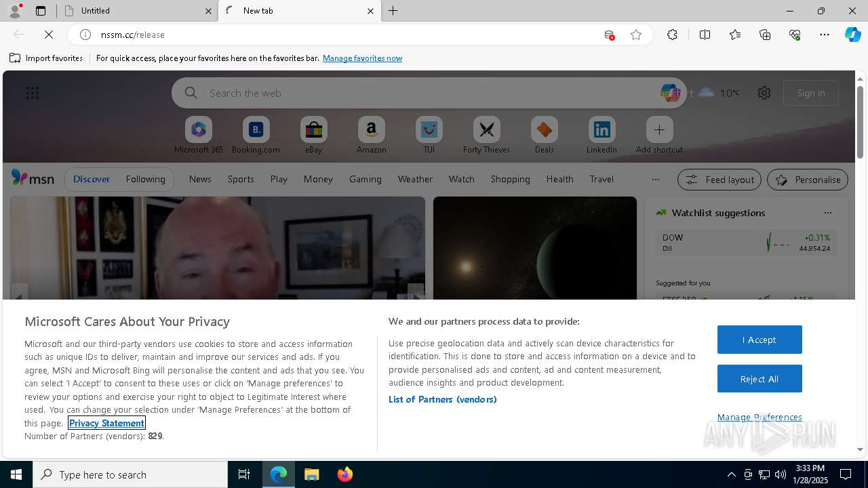Viewport: 868px width, 488px height.
Task: Open the Shopping category
Action: (x=510, y=179)
